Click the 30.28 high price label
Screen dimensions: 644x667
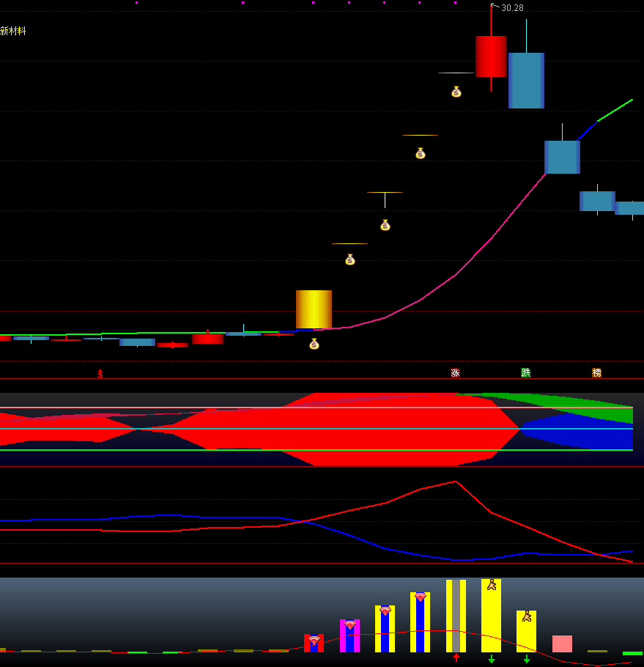tap(512, 8)
